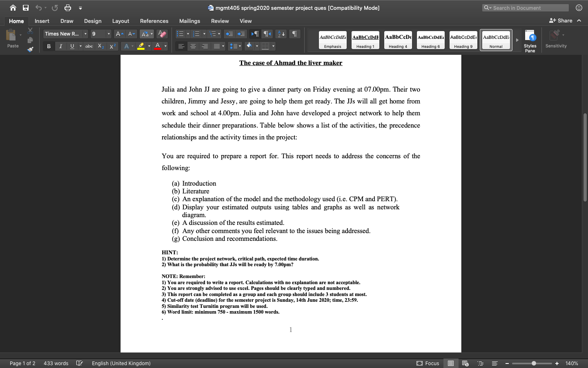Apply subscript formatting

coord(100,46)
